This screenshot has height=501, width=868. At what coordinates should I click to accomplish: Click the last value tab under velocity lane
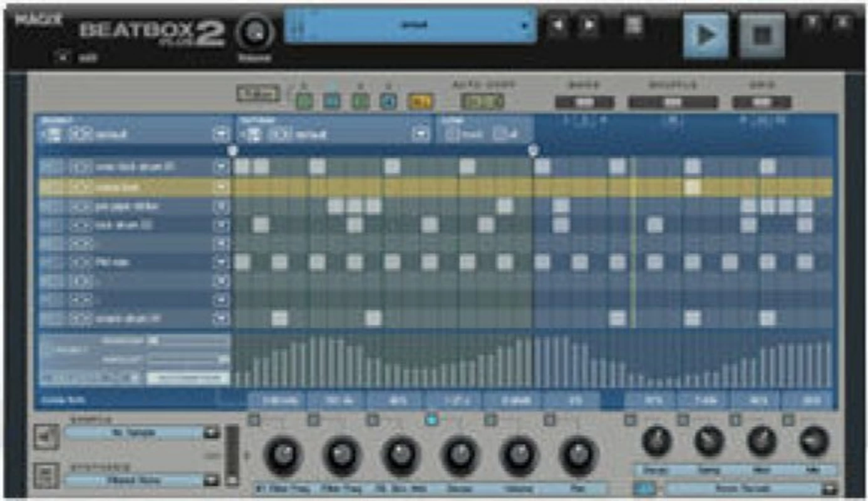(808, 400)
